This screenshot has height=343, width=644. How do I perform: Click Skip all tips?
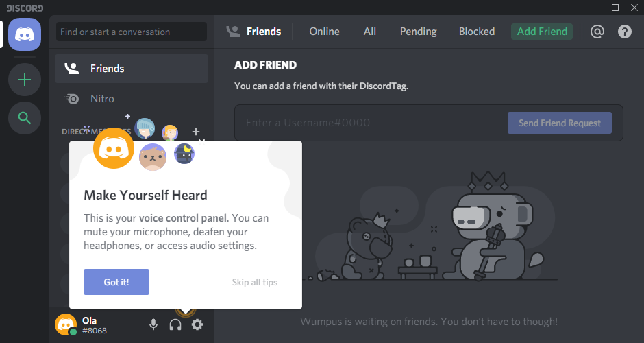point(255,282)
